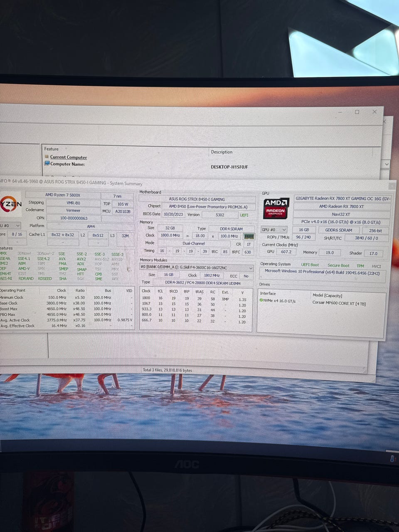Click the 8x512 L2 cache field
Image resolution: width=399 pixels, height=532 pixels.
pyautogui.click(x=98, y=235)
